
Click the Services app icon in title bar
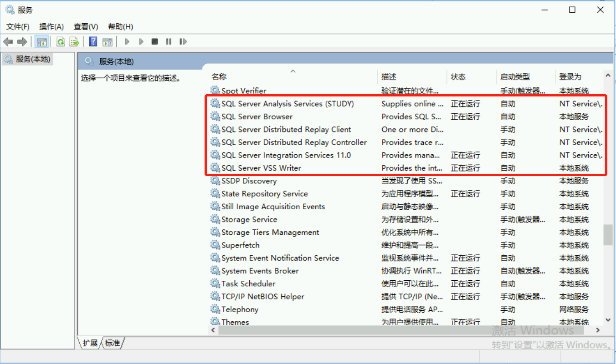point(10,10)
